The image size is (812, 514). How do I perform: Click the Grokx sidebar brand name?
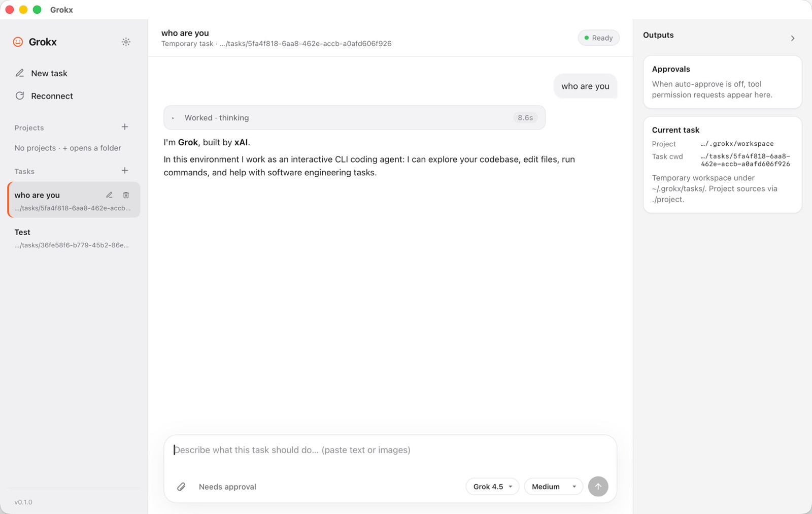[x=43, y=42]
